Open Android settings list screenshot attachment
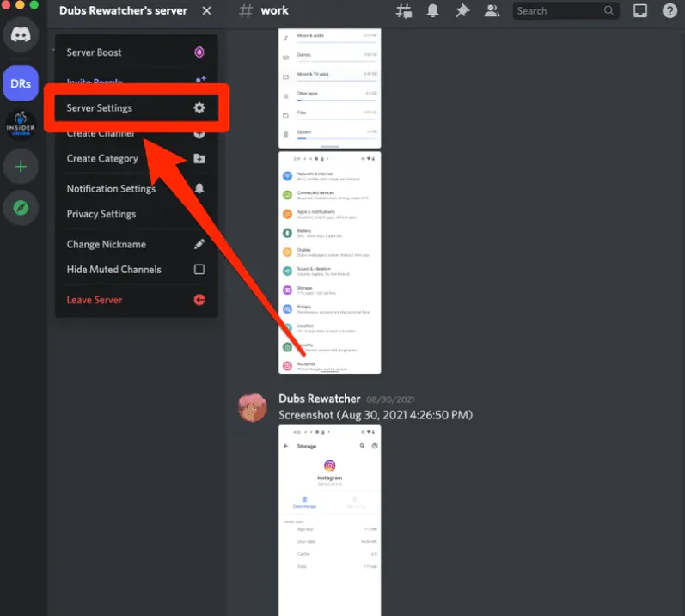The image size is (685, 616). [x=330, y=262]
